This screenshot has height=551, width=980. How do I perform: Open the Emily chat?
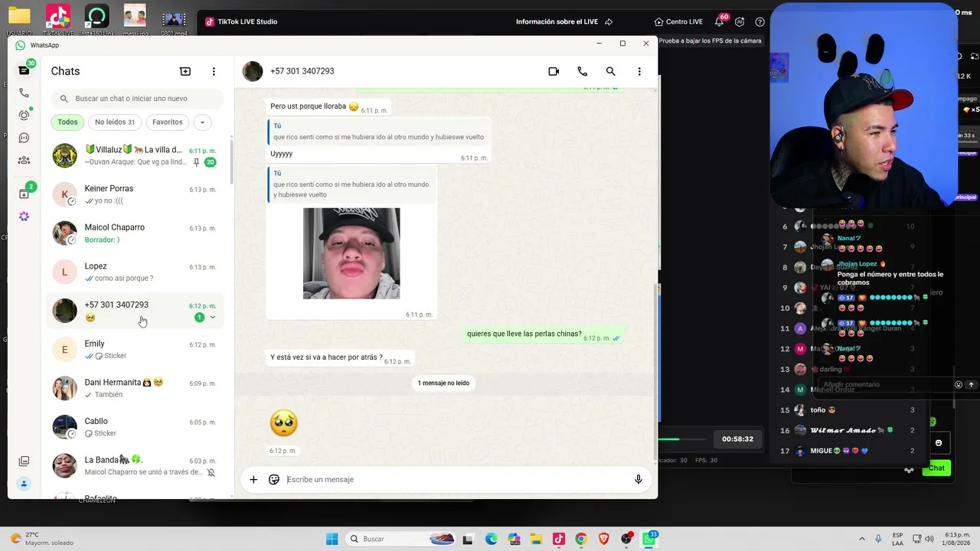[135, 350]
